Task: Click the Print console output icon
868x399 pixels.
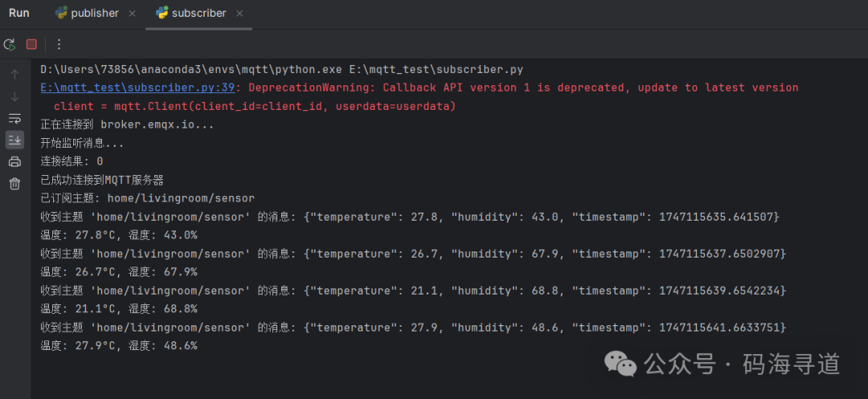Action: pos(15,162)
